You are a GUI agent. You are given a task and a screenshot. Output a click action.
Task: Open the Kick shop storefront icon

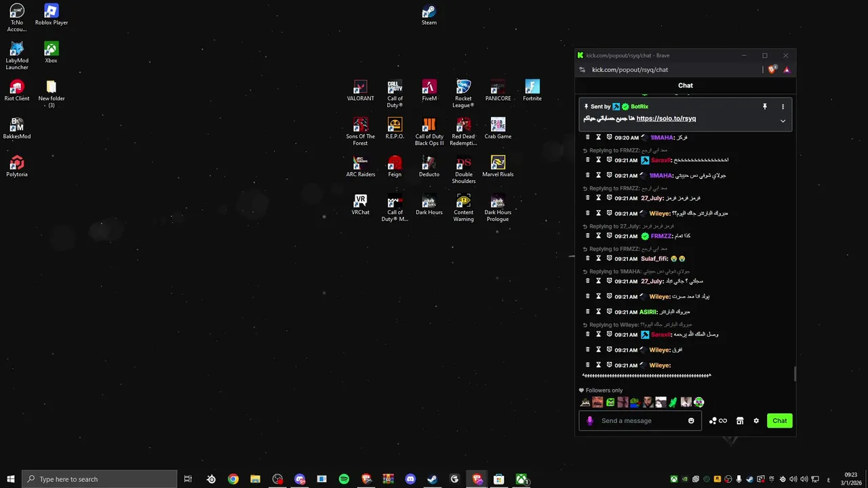(740, 421)
